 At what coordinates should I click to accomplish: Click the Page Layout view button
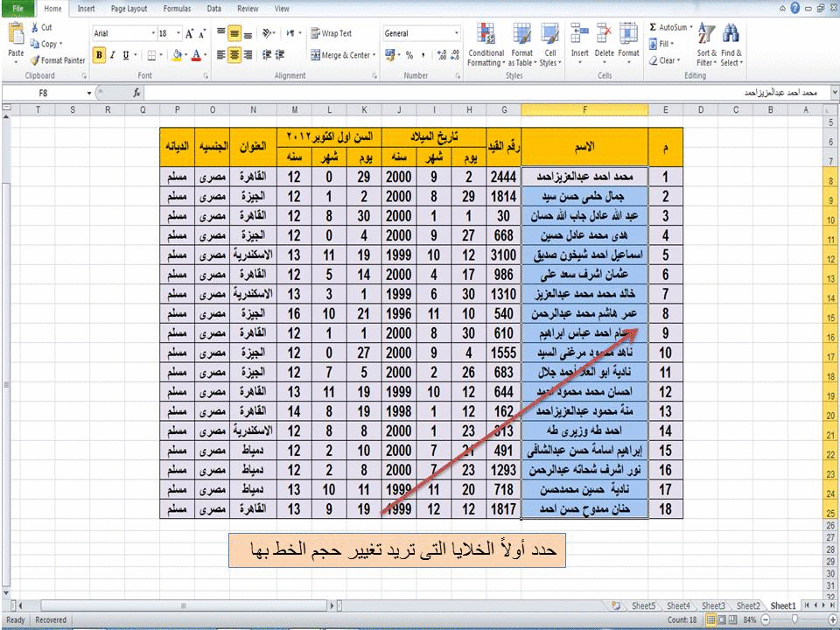722,619
